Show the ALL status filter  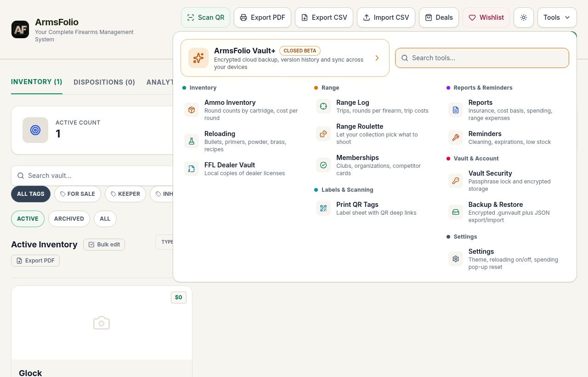pos(105,219)
